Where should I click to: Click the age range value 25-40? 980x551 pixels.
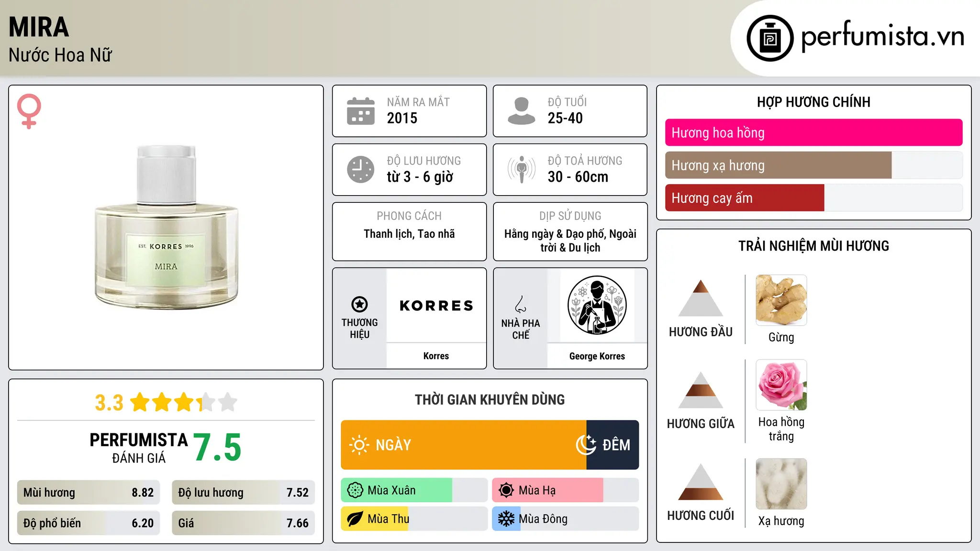566,118
